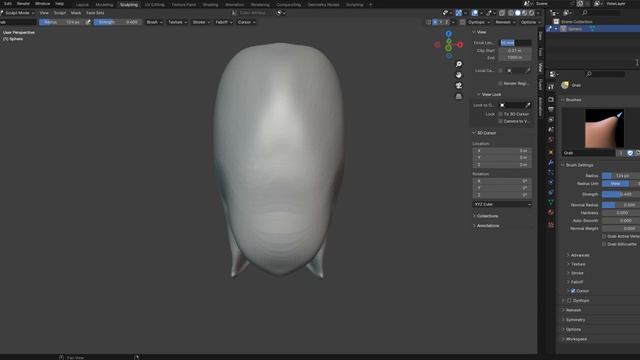
Task: Enable Dyntopo checkbox in properties panel
Action: click(569, 300)
